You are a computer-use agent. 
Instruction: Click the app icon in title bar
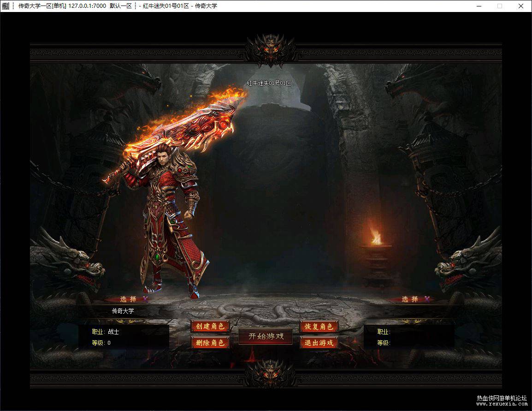pos(6,6)
